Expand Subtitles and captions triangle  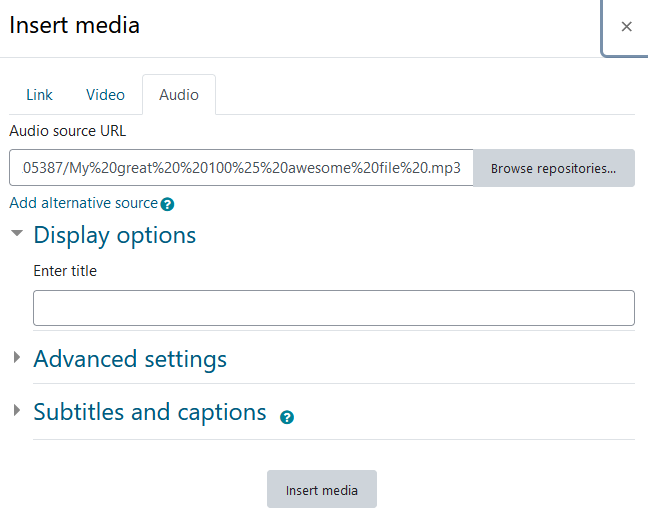coord(17,410)
